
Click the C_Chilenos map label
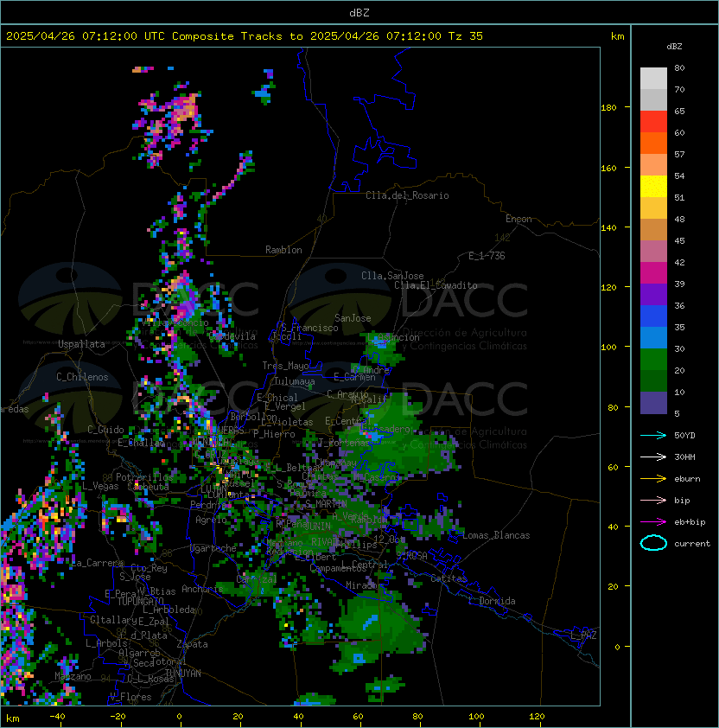[x=82, y=377]
